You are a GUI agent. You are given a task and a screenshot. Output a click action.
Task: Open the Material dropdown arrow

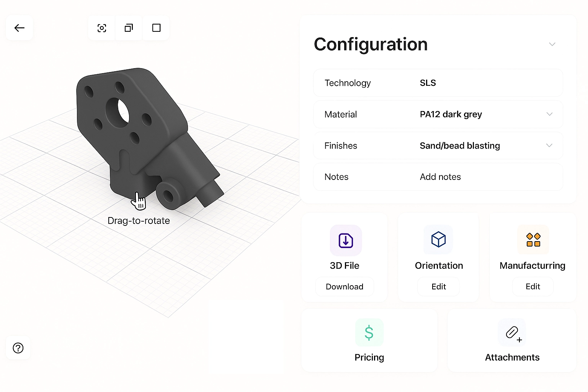pyautogui.click(x=549, y=114)
